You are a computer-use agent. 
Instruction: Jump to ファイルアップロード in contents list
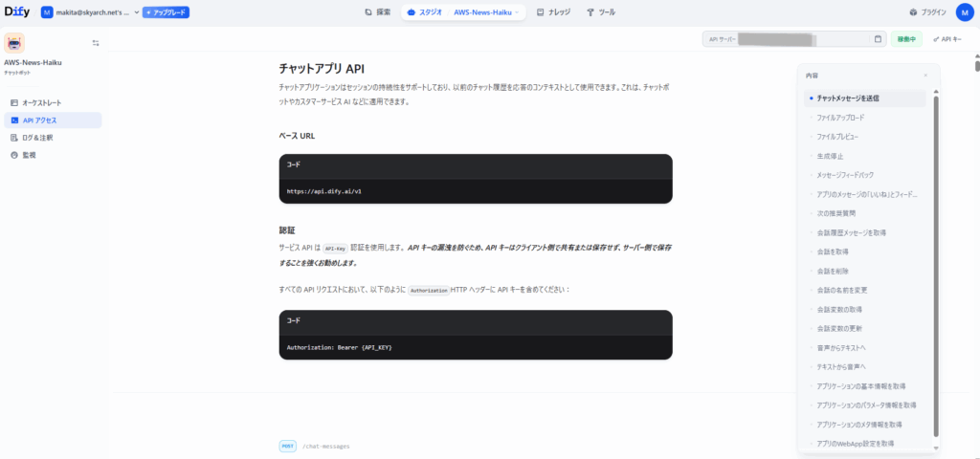pos(840,118)
